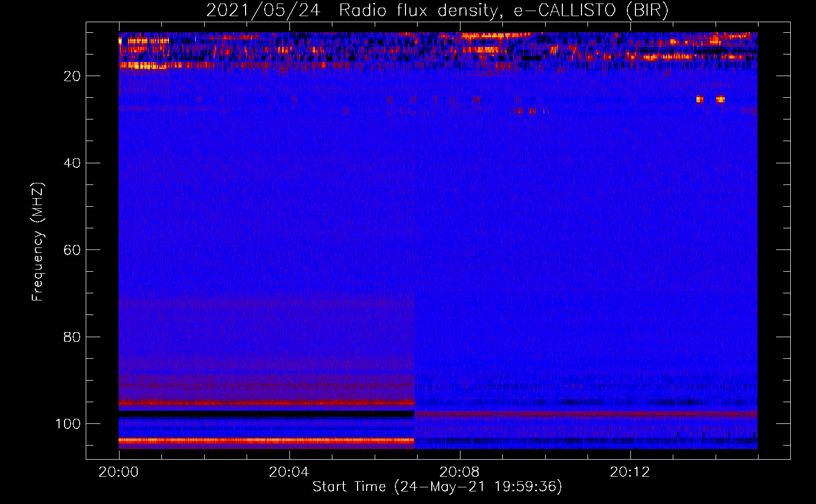Click the 60 MHz frequency tick label
This screenshot has width=816, height=504.
(x=72, y=250)
